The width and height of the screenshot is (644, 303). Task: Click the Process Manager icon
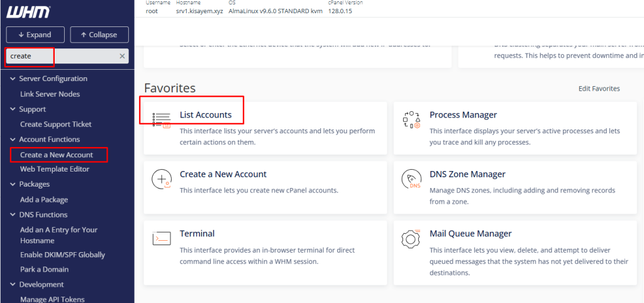[x=411, y=119]
